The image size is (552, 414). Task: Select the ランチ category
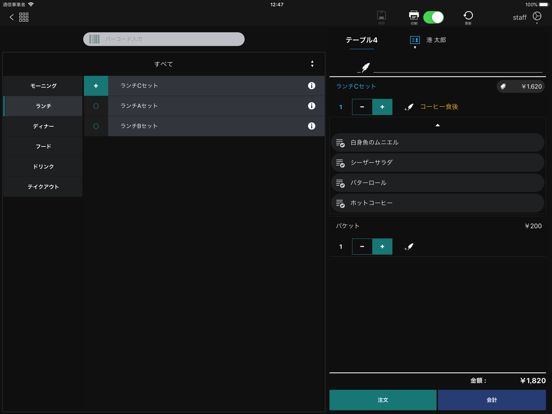(x=43, y=106)
